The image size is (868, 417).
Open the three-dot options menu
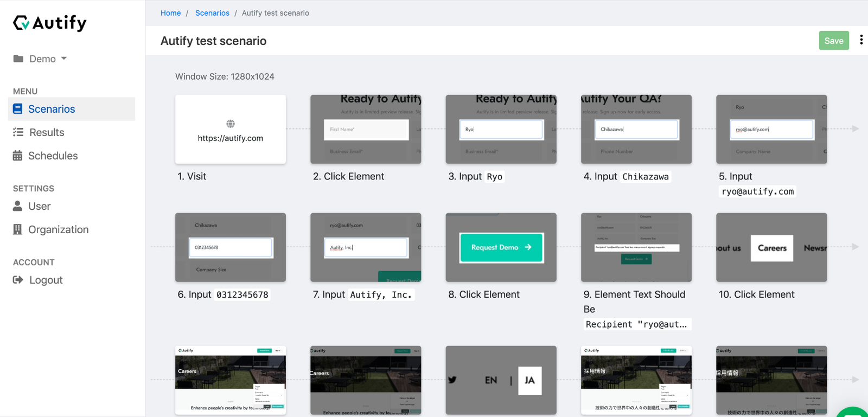pyautogui.click(x=861, y=40)
